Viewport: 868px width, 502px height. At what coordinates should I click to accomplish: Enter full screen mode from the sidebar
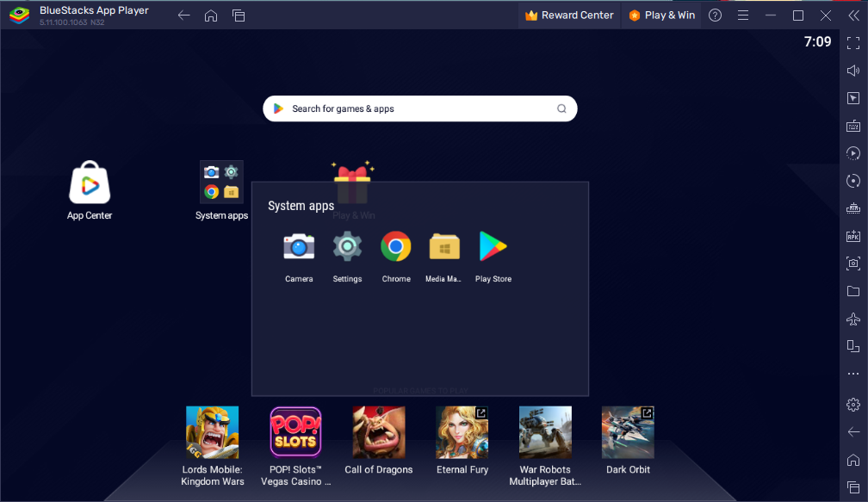point(853,43)
